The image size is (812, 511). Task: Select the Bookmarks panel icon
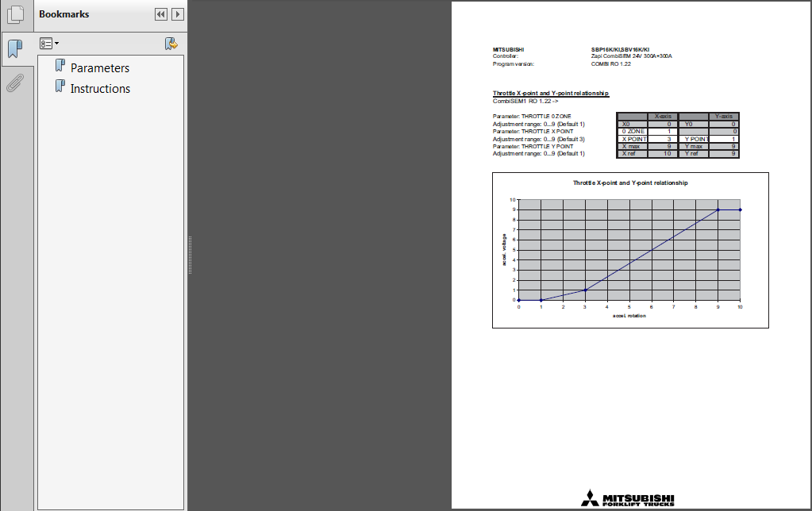[x=16, y=48]
